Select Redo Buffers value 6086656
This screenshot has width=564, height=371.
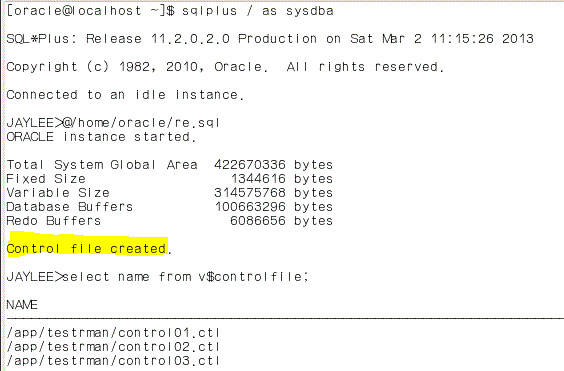[x=258, y=221]
